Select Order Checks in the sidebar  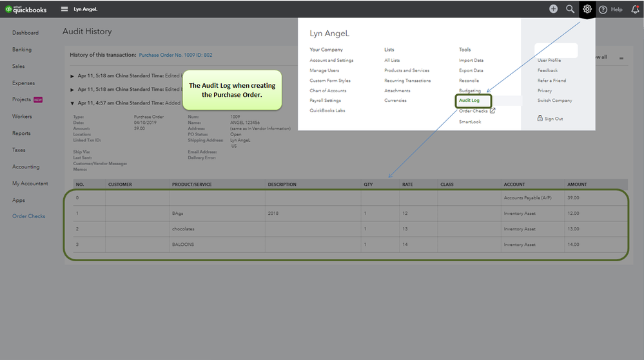29,216
